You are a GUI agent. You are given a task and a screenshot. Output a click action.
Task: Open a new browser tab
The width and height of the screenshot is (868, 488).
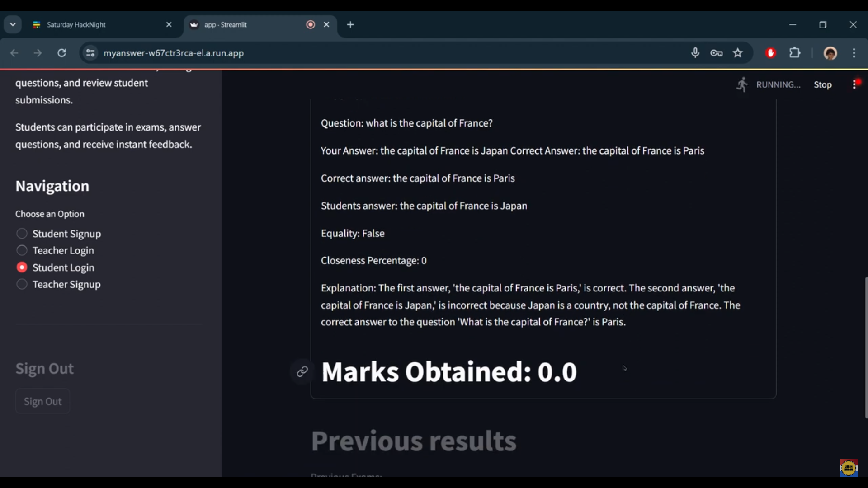point(350,24)
